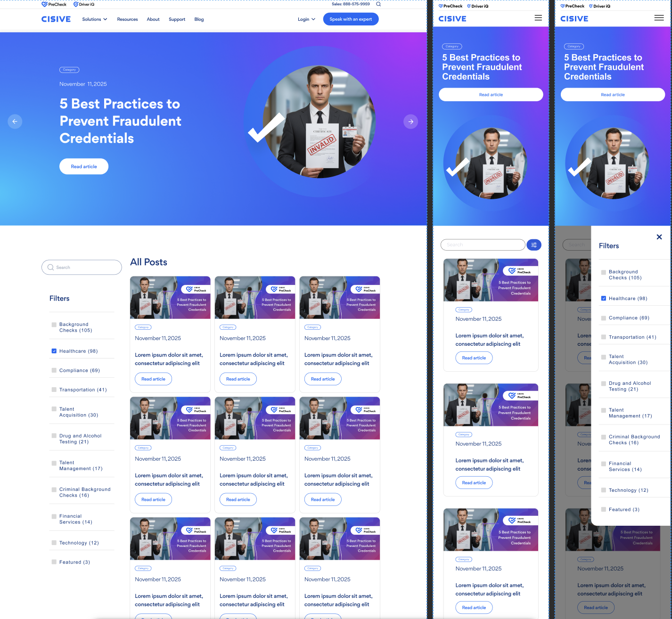
Task: Check Financial Services (14) in the mobile Filters panel
Action: tap(604, 464)
